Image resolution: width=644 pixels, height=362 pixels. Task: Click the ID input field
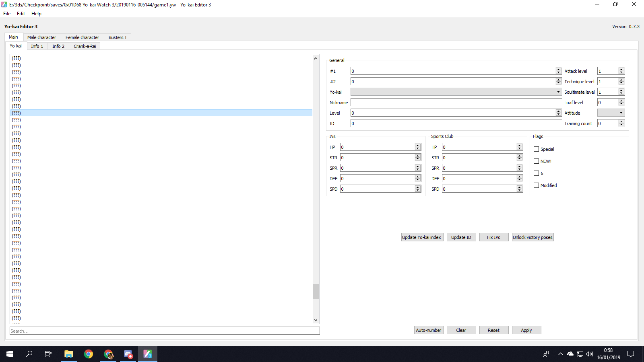pos(456,123)
